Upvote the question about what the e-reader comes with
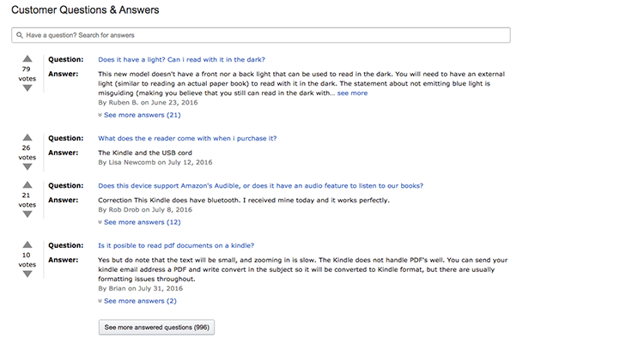Viewport: 644px width, 343px height. point(27,137)
